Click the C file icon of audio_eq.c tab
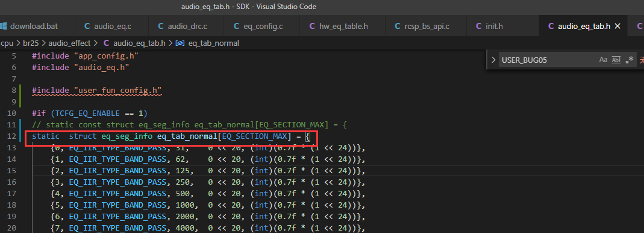The height and width of the screenshot is (233, 644). [87, 27]
